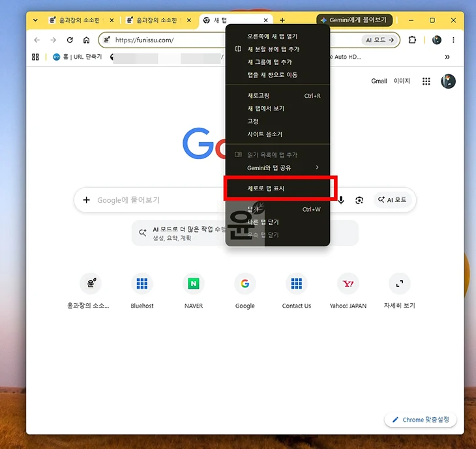Expand shortcuts with 자세히 보기
The width and height of the screenshot is (476, 449).
point(400,291)
